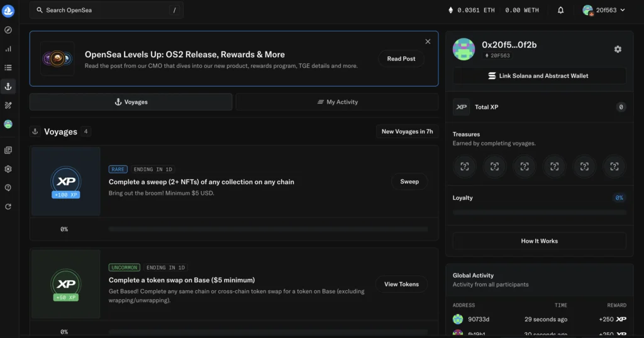644x338 pixels.
Task: Click the wallet address 0x20f5...0f2b
Action: pyautogui.click(x=509, y=45)
